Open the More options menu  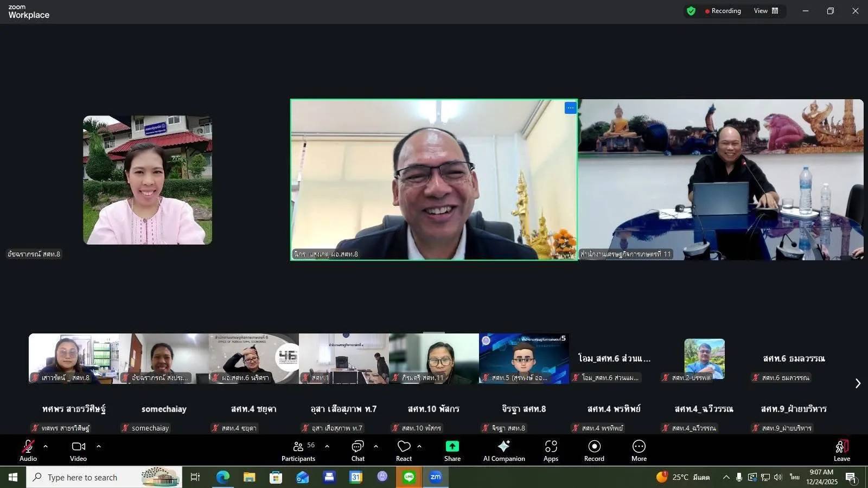tap(639, 450)
